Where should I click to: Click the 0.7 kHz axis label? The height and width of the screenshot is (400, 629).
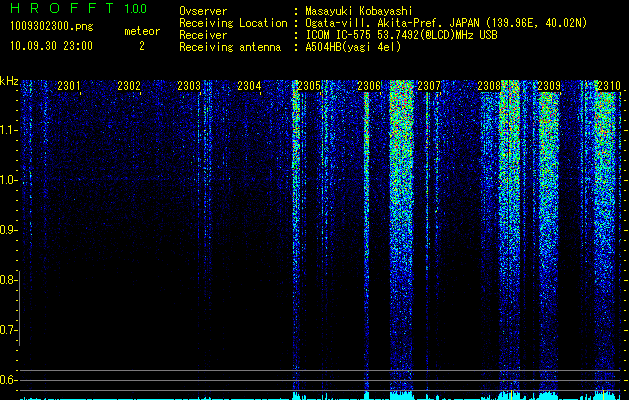(8, 330)
